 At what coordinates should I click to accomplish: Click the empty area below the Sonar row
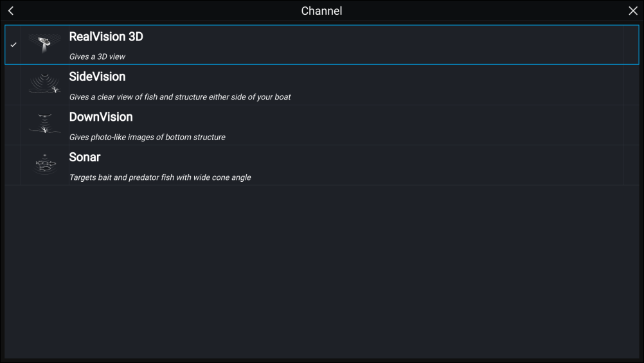321,270
